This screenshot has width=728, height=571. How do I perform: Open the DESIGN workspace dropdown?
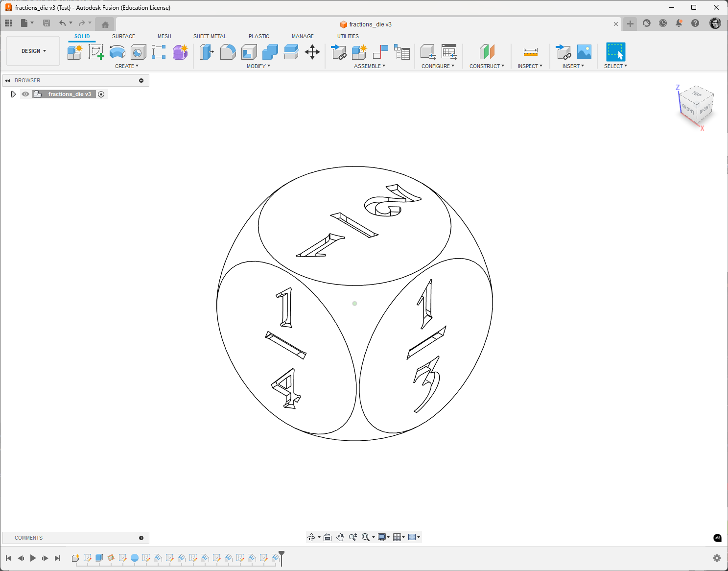(x=33, y=51)
